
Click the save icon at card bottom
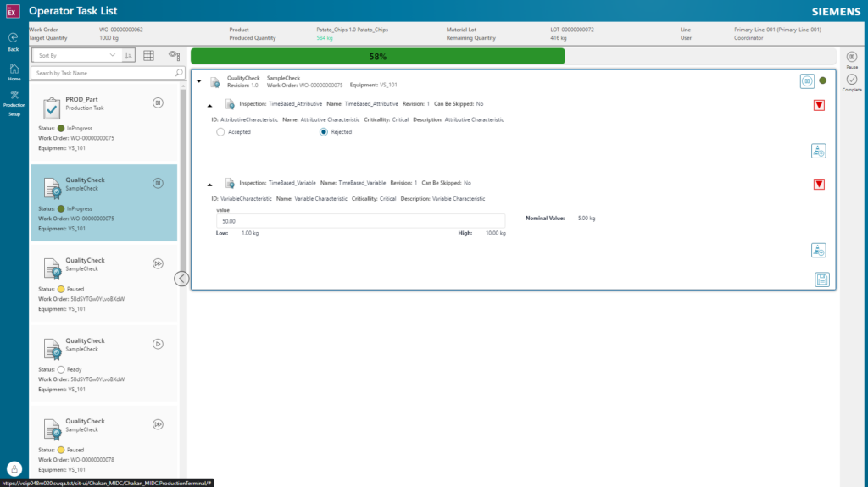click(822, 279)
